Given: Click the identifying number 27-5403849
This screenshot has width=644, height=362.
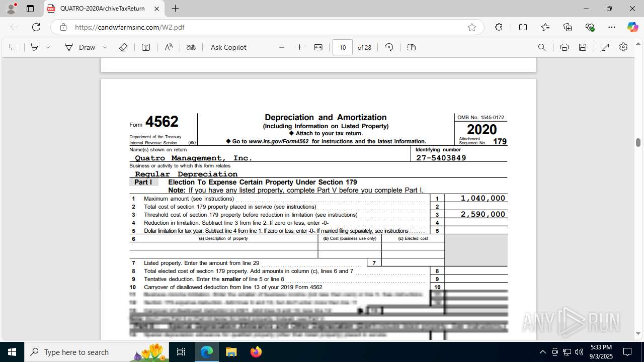Looking at the screenshot, I should 441,158.
